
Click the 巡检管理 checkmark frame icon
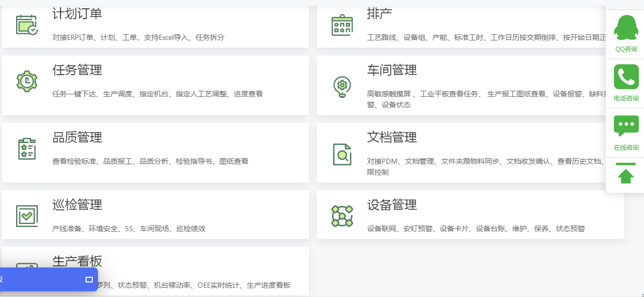coord(26,216)
